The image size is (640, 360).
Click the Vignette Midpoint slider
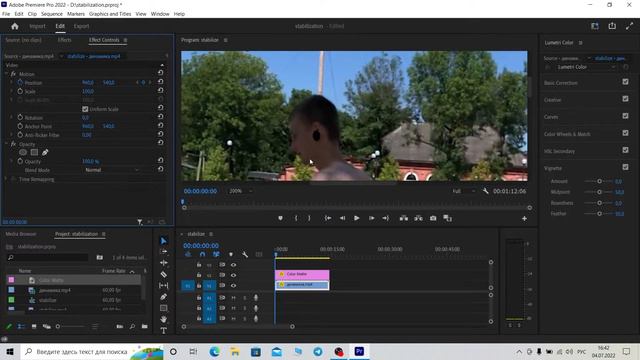pyautogui.click(x=598, y=192)
